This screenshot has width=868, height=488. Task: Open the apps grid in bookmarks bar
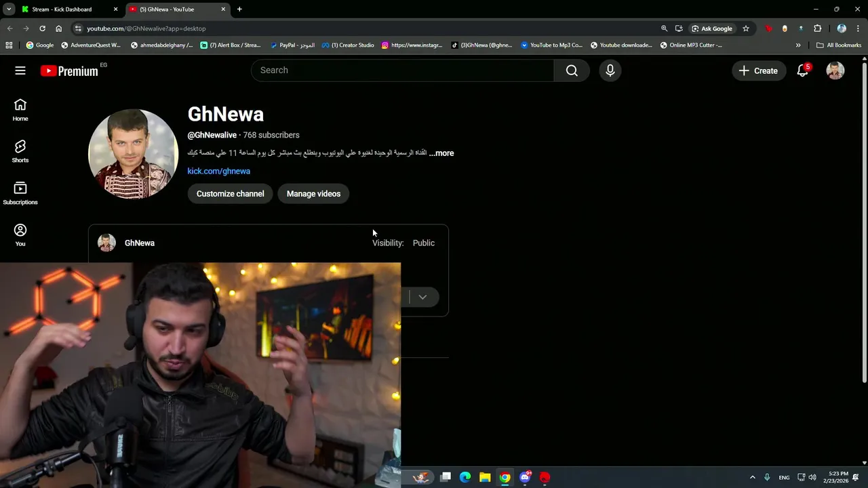coord(9,45)
